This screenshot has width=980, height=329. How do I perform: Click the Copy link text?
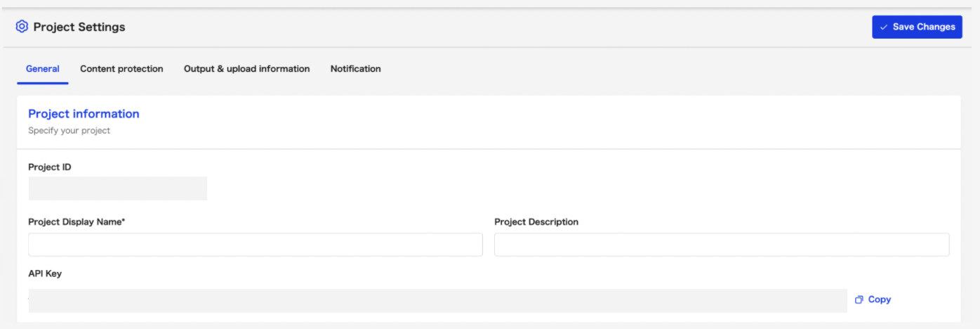[879, 299]
